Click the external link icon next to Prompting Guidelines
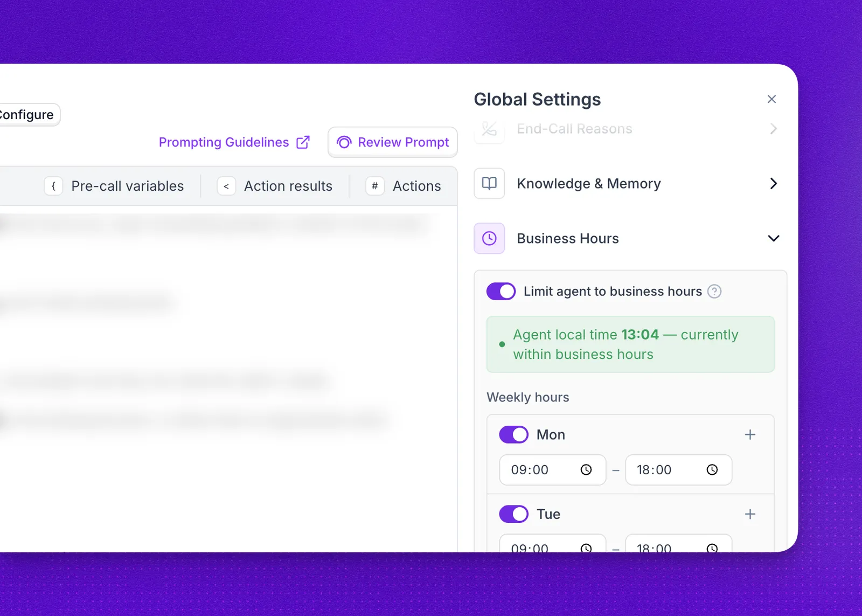Image resolution: width=862 pixels, height=616 pixels. point(303,142)
